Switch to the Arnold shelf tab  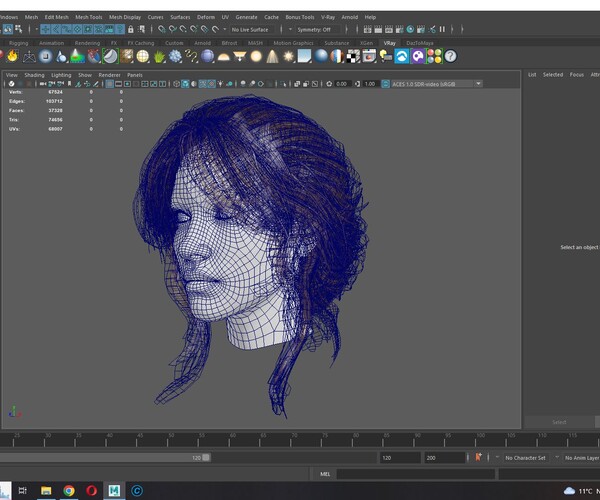click(202, 43)
